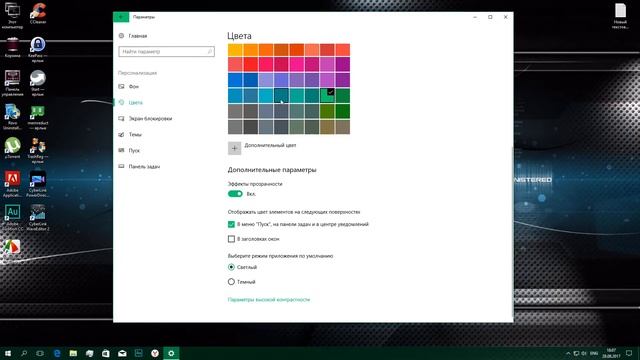The image size is (640, 360).
Task: Open Task View on the taskbar
Action: (x=40, y=353)
